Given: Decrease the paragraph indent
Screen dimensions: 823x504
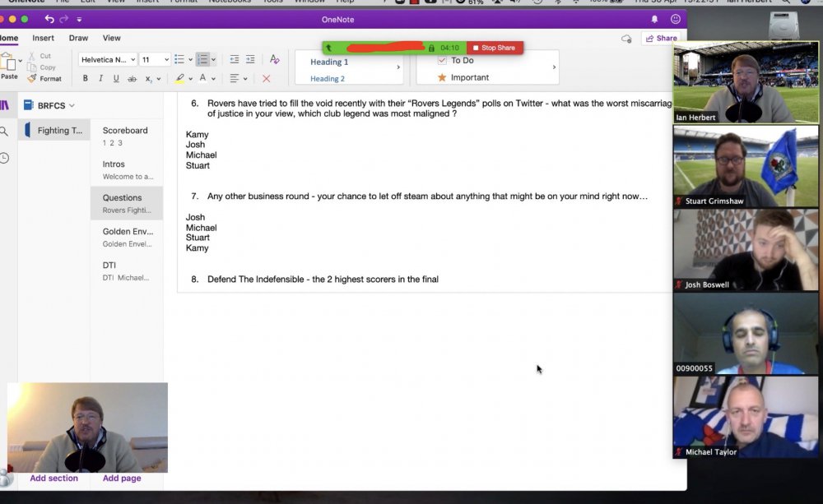Looking at the screenshot, I should pyautogui.click(x=235, y=59).
